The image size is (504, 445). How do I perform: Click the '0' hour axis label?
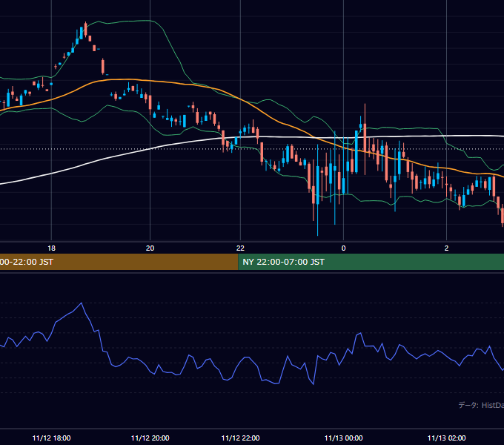point(343,248)
